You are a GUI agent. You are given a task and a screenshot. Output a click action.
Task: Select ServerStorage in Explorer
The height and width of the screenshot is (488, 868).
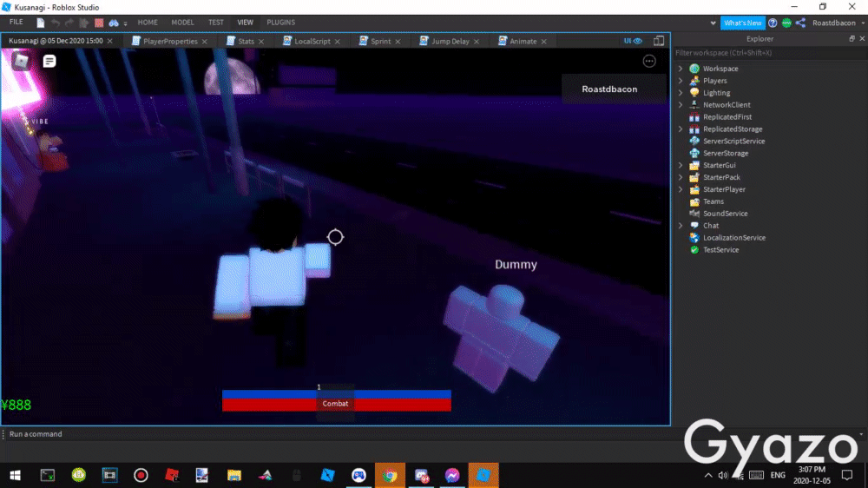point(726,154)
